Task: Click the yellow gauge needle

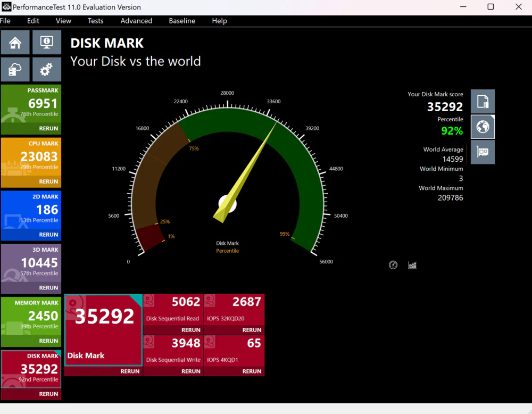Action: pyautogui.click(x=245, y=172)
